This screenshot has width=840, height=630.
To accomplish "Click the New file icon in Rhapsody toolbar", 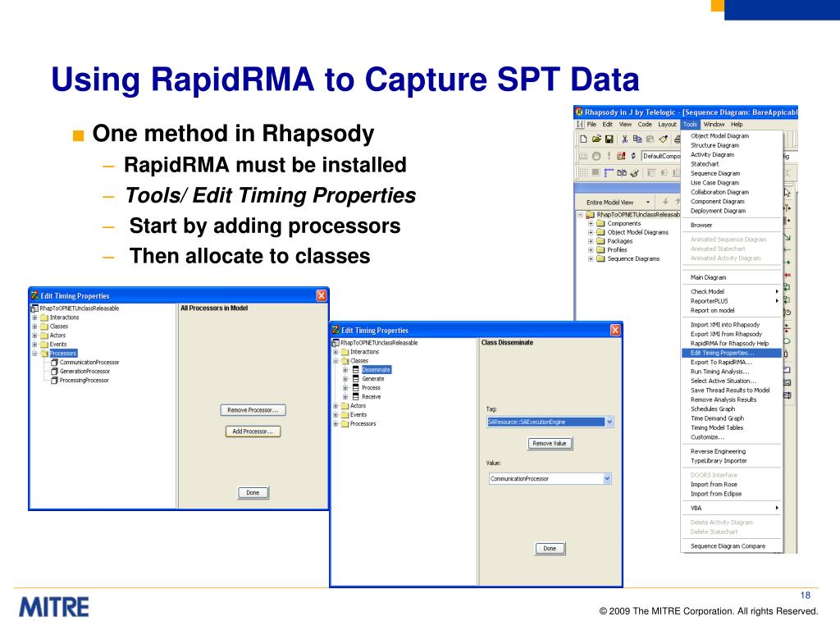I will click(583, 139).
